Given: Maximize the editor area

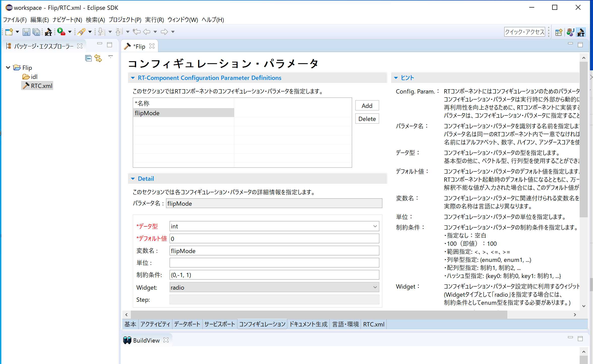Looking at the screenshot, I should tap(580, 45).
